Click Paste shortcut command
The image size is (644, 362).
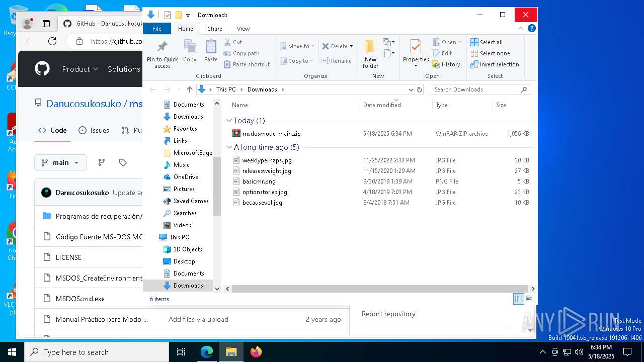[x=247, y=64]
